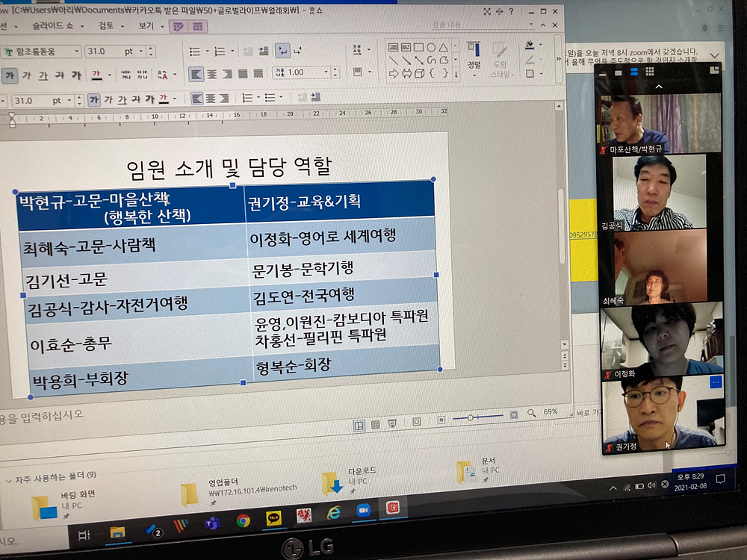Click the bulleted list icon
The width and height of the screenshot is (747, 560).
click(x=195, y=52)
